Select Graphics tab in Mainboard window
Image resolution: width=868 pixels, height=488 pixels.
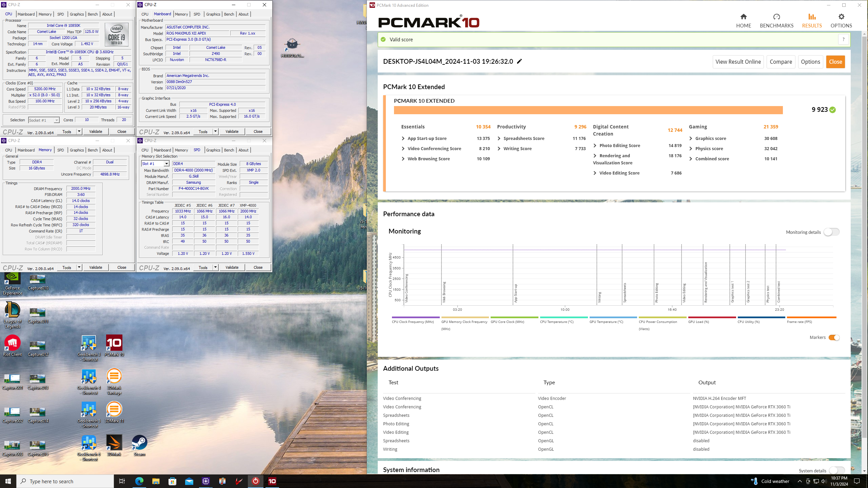(x=213, y=14)
